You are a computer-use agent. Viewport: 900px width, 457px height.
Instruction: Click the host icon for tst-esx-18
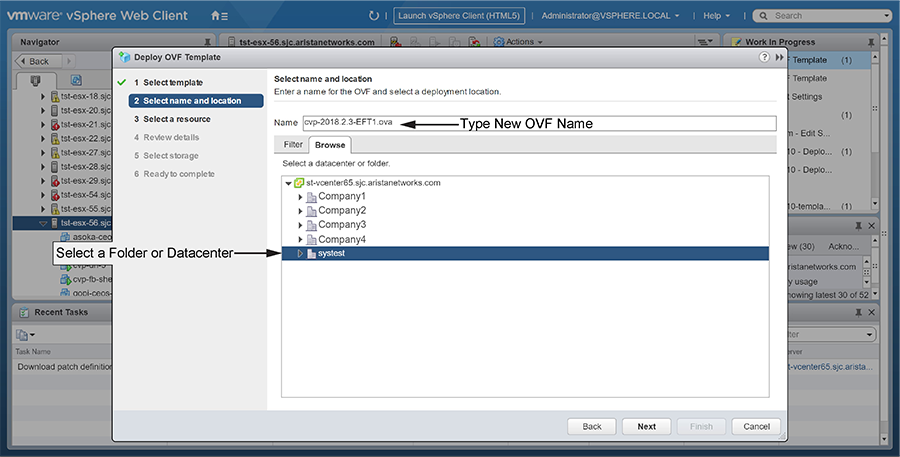[x=55, y=96]
